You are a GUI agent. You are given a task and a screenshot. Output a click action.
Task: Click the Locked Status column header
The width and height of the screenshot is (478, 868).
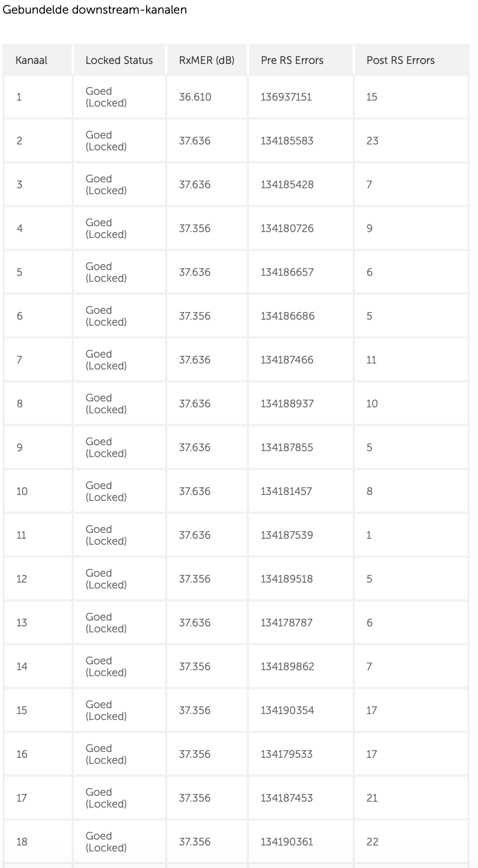[119, 60]
